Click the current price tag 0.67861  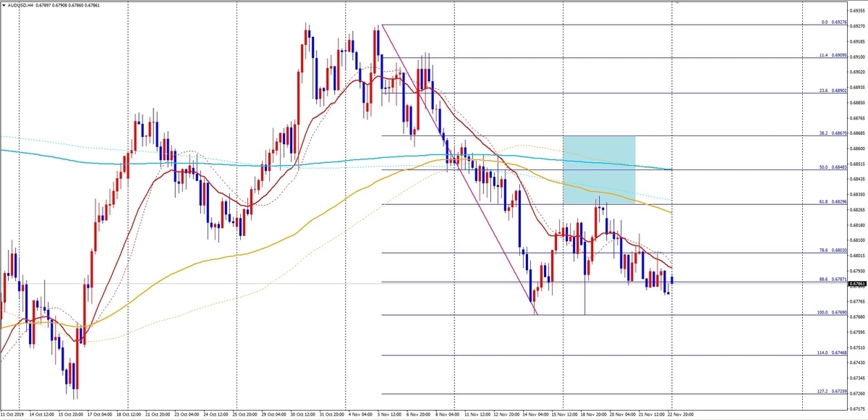(x=859, y=284)
